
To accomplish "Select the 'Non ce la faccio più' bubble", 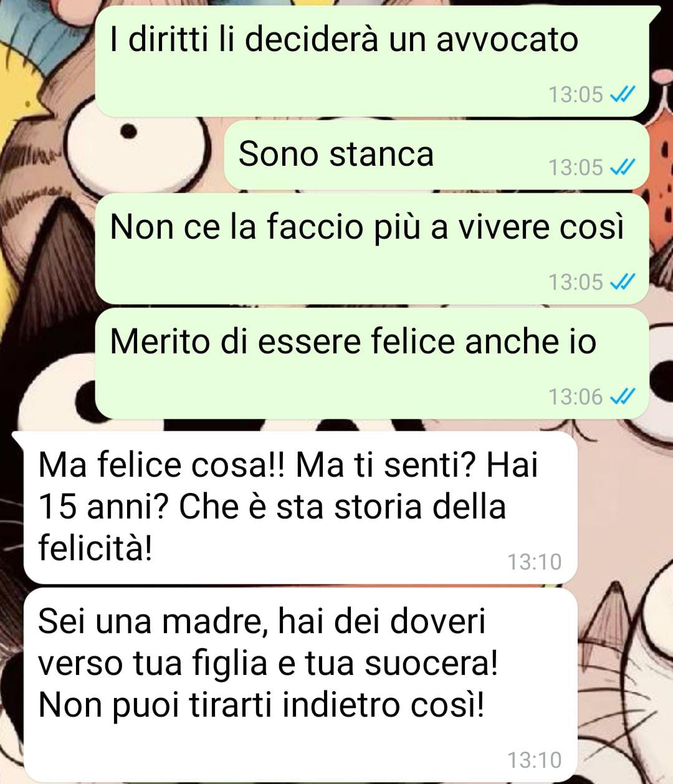I will tap(372, 249).
